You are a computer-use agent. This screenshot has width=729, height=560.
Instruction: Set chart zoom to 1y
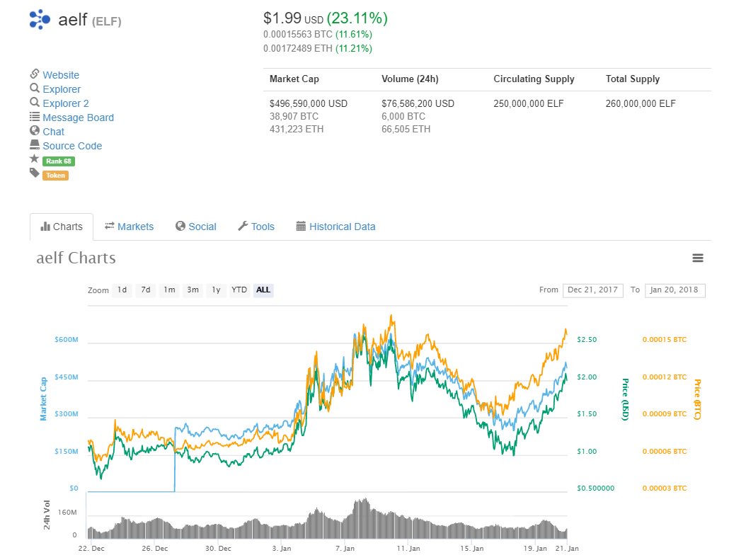216,290
